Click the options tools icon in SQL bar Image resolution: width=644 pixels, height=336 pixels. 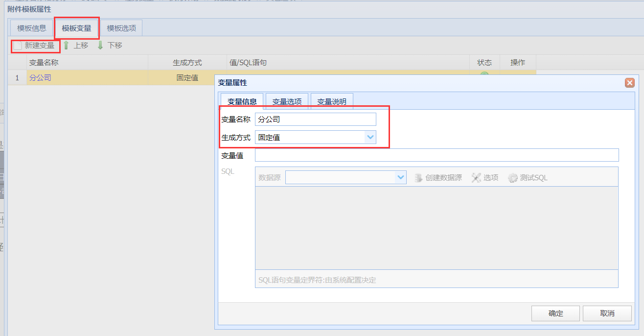(476, 178)
